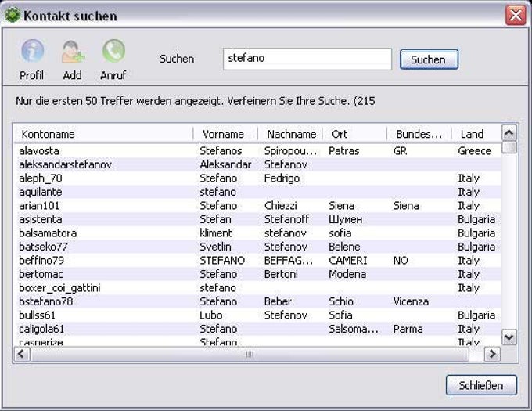Image resolution: width=532 pixels, height=411 pixels.
Task: Start a call with Anruf icon
Action: point(113,51)
